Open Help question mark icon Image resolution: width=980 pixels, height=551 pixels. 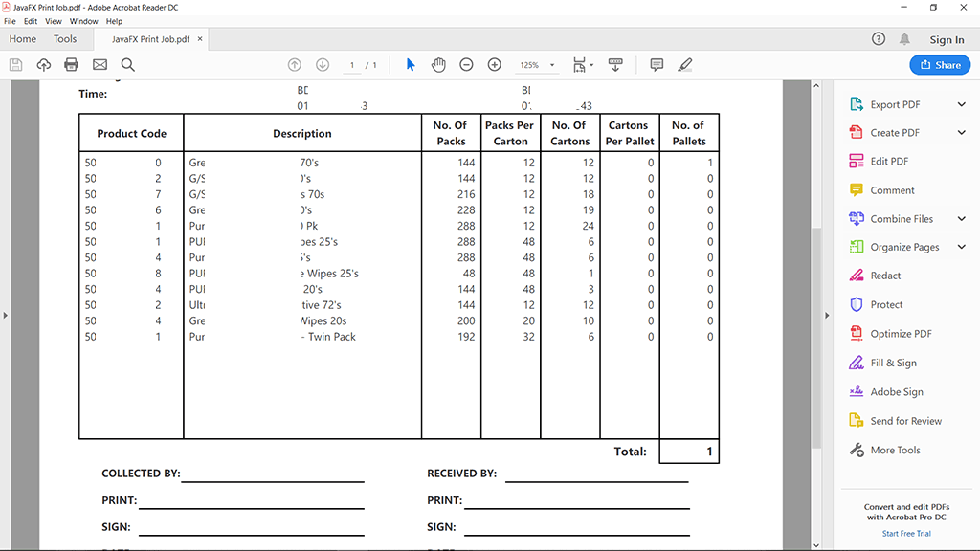click(879, 38)
